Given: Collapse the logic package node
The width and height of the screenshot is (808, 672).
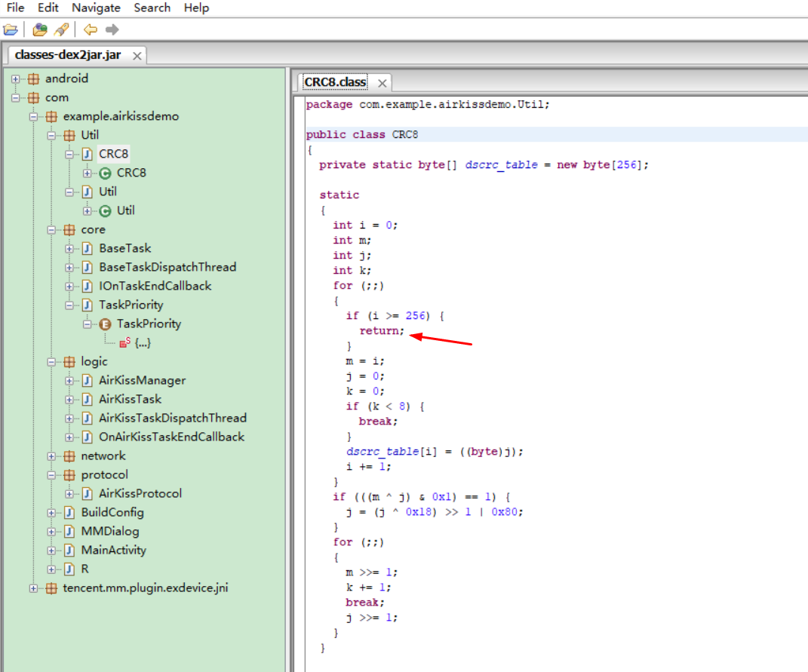Looking at the screenshot, I should click(51, 362).
